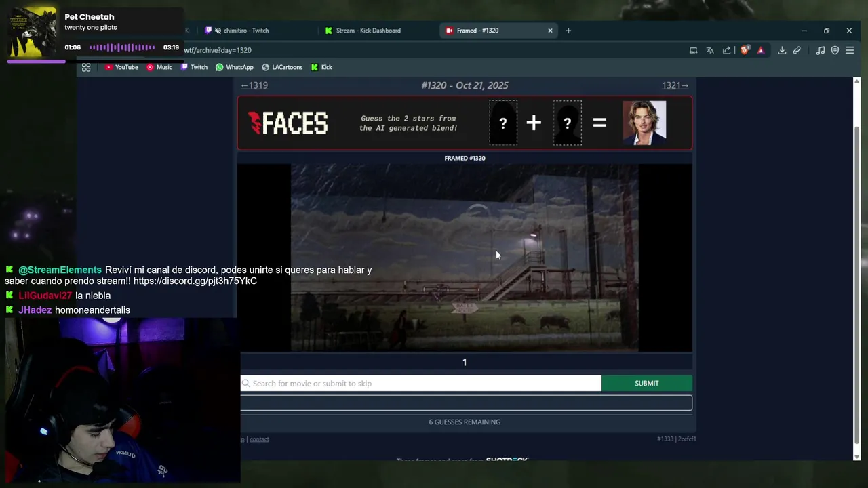Click the VPN shield toolbar icon
The height and width of the screenshot is (488, 868).
click(835, 50)
